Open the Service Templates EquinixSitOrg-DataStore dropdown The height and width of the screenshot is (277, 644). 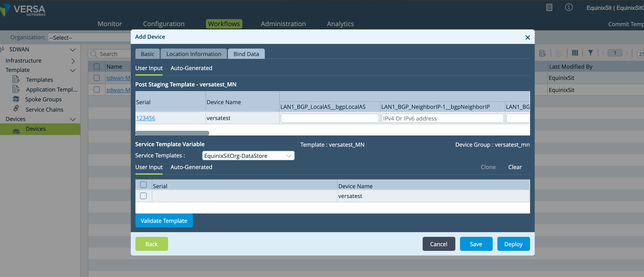coord(248,156)
